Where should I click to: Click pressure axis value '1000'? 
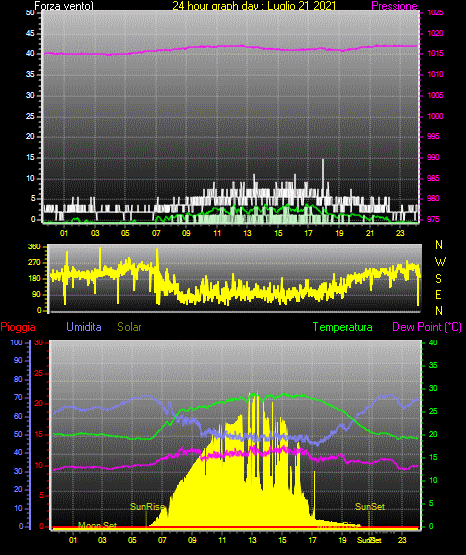pyautogui.click(x=435, y=116)
